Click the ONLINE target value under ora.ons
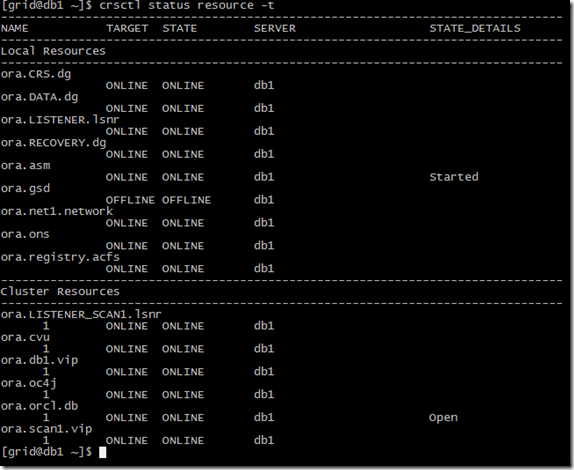The height and width of the screenshot is (470, 574). (x=127, y=246)
